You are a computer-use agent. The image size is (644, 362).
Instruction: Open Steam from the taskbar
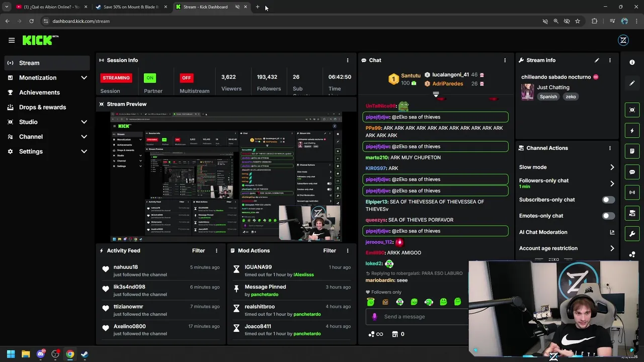click(85, 354)
